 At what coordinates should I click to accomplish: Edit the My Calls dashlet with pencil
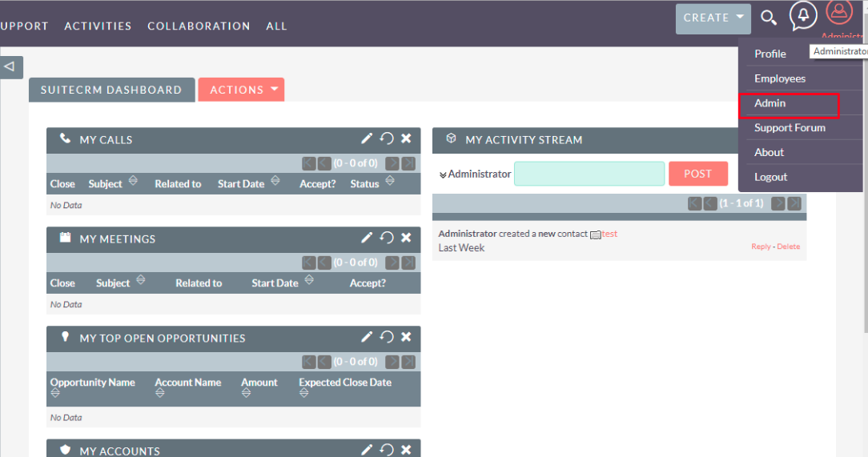(367, 139)
